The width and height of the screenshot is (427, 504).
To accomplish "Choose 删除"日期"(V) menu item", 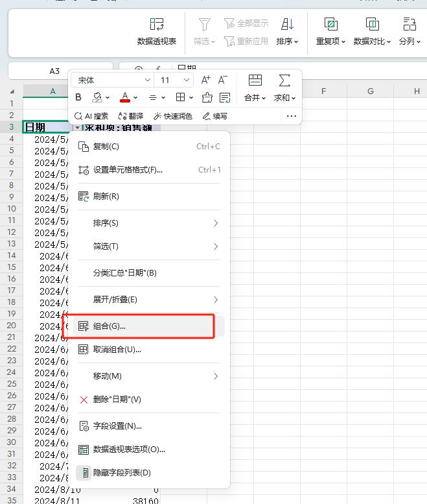I will pos(149,400).
